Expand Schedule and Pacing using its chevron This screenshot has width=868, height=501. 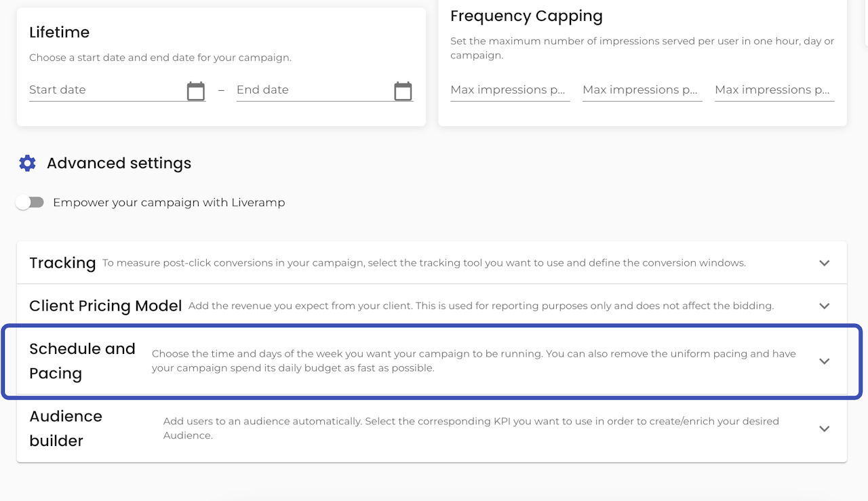824,361
